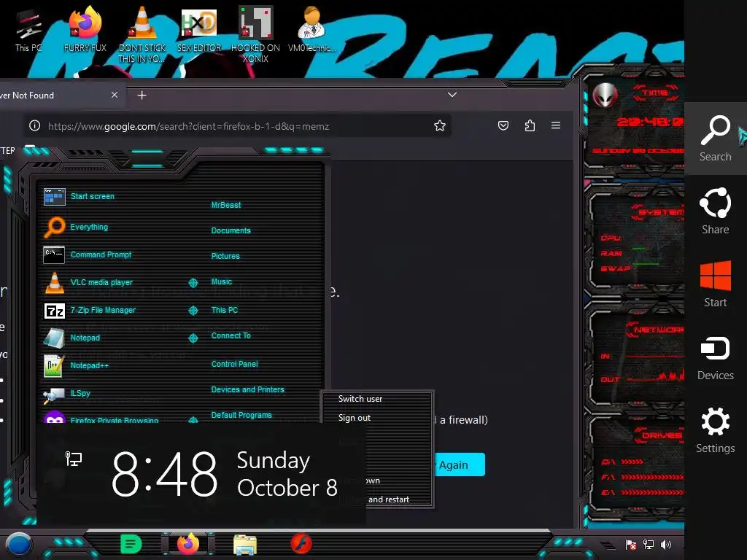Viewport: 747px width, 560px height.
Task: Expand the Notepad jump list arrow
Action: [x=193, y=338]
